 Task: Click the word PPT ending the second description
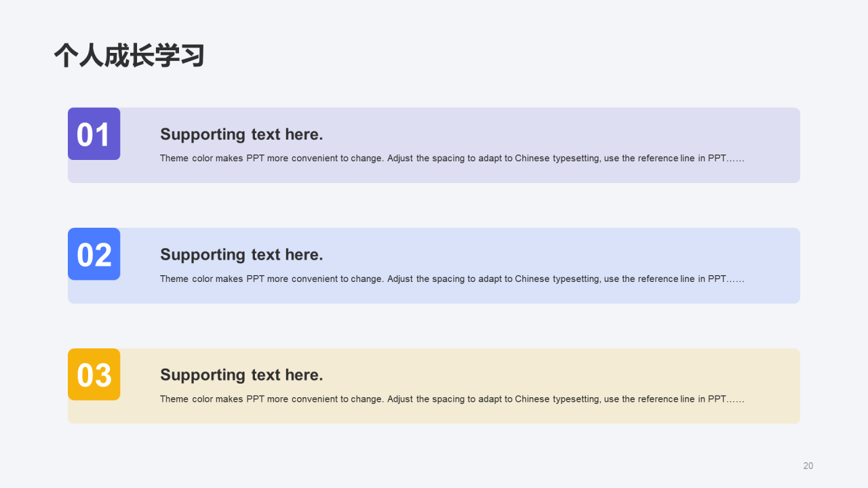point(717,279)
